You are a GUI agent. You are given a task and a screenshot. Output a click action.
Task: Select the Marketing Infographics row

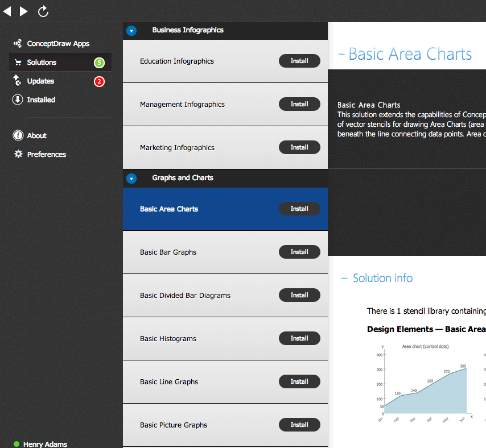pos(225,147)
